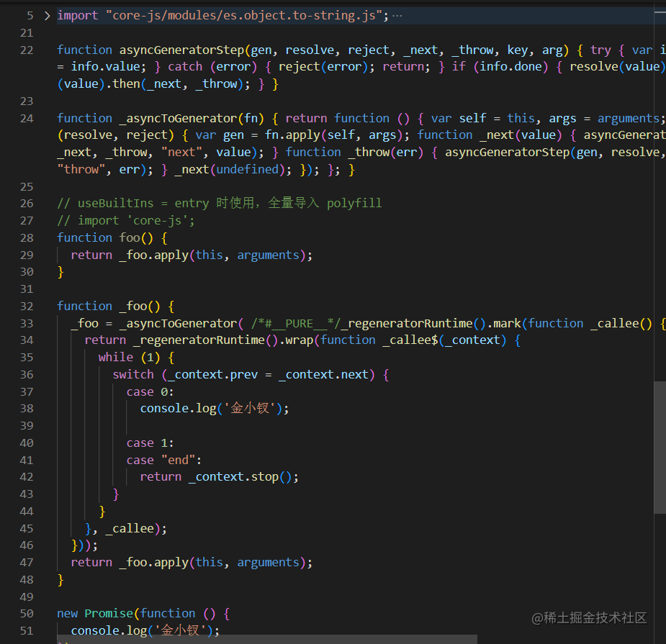The image size is (666, 644).
Task: Click console.log call on line 38
Action: 215,409
